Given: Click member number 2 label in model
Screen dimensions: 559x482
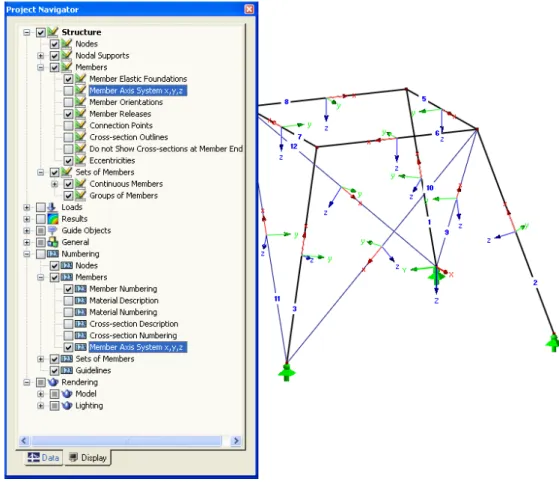Looking at the screenshot, I should click(535, 282).
